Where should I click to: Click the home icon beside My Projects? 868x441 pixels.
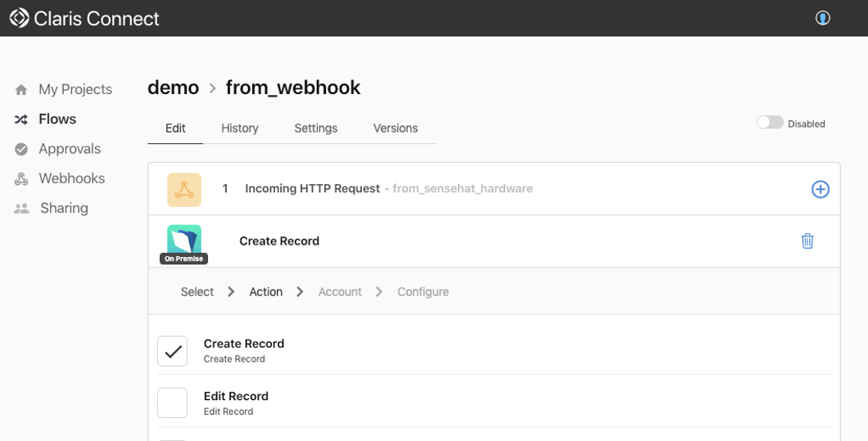21,90
